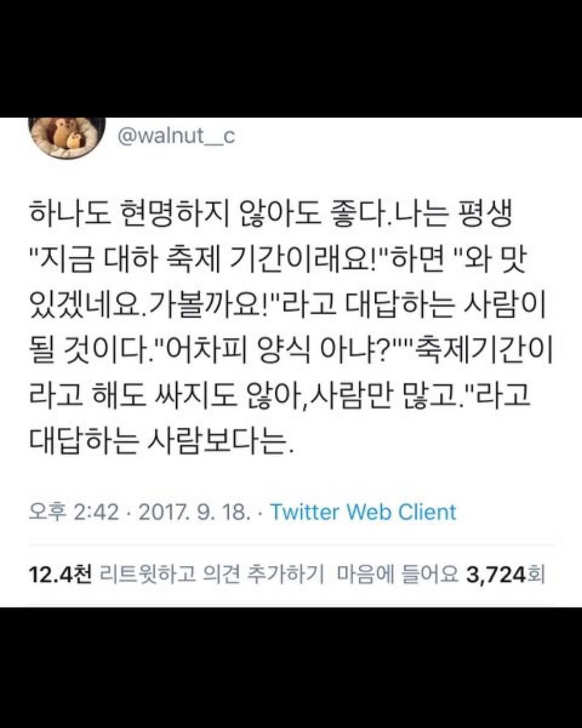Open the profile avatar picture
The width and height of the screenshot is (582, 728).
[x=67, y=136]
